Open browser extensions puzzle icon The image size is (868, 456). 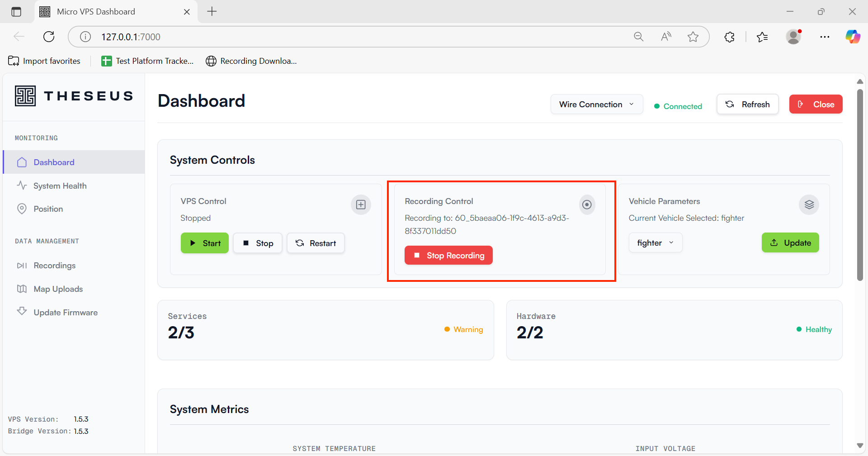729,37
